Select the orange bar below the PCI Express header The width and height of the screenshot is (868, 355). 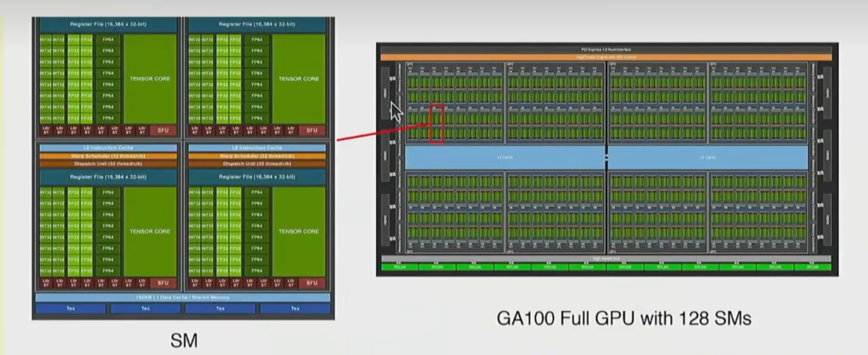606,57
